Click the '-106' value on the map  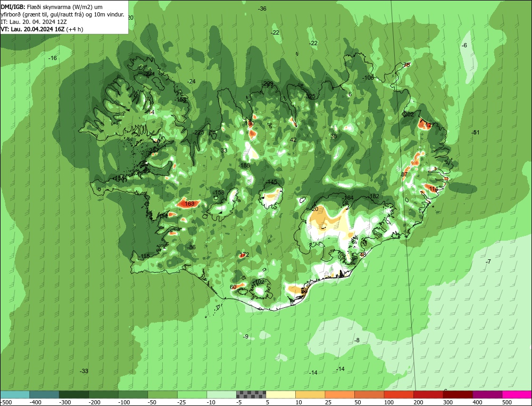(x=368, y=78)
